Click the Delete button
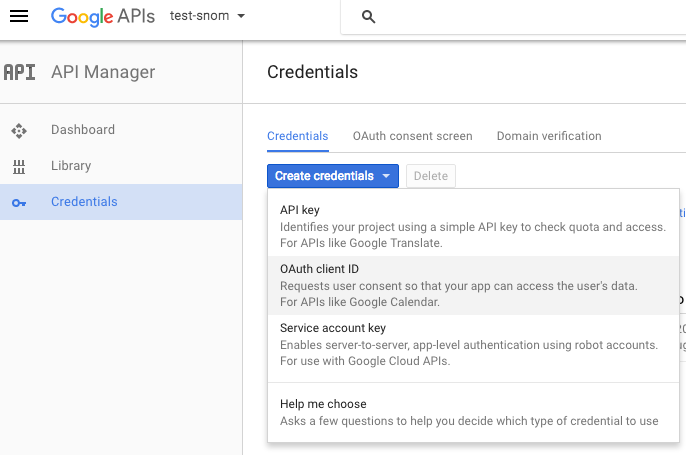Viewport: 686px width, 455px height. pyautogui.click(x=430, y=176)
